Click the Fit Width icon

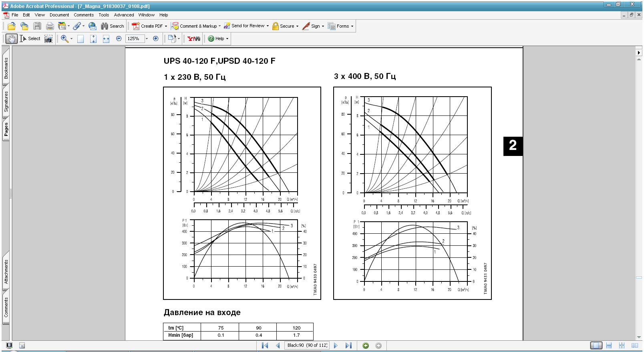[106, 38]
